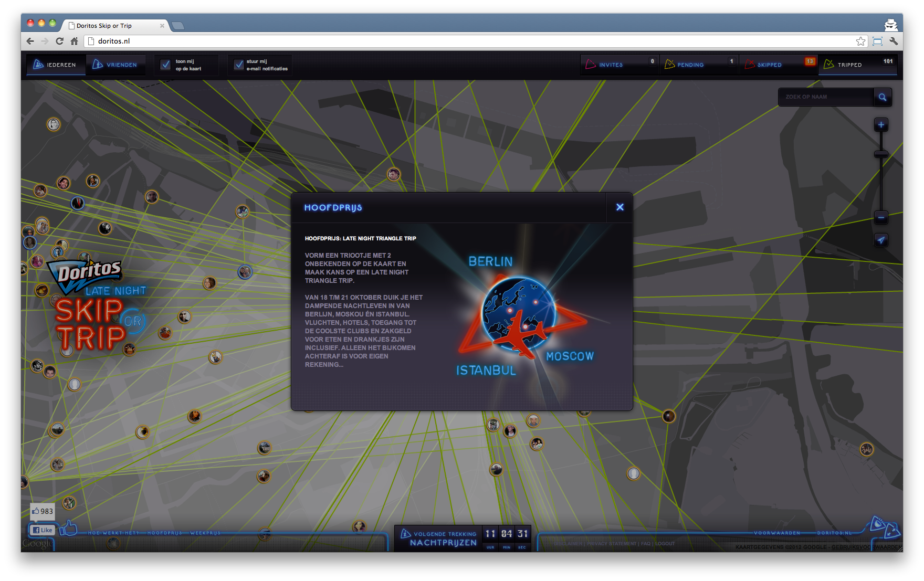This screenshot has height=581, width=924.
Task: Reload the page
Action: click(x=59, y=41)
